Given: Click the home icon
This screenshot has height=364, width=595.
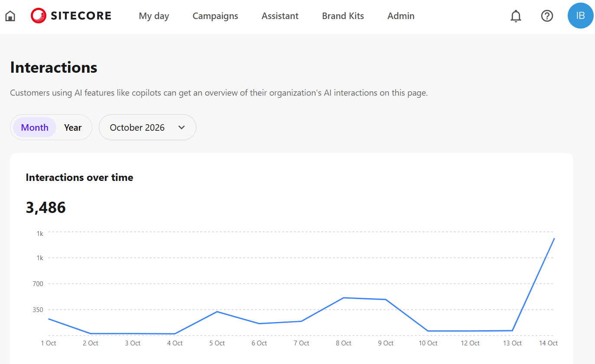Looking at the screenshot, I should coord(10,16).
